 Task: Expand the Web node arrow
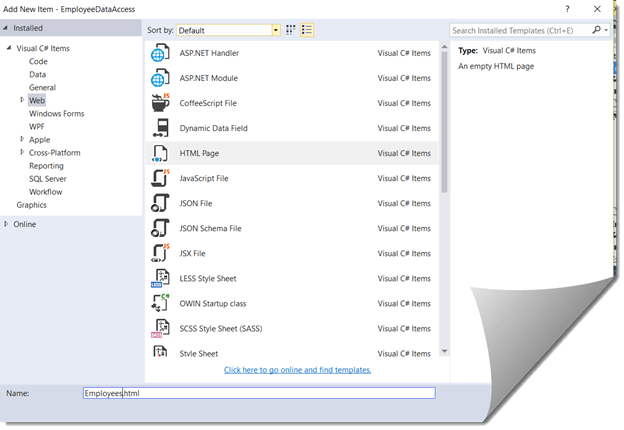[22, 100]
